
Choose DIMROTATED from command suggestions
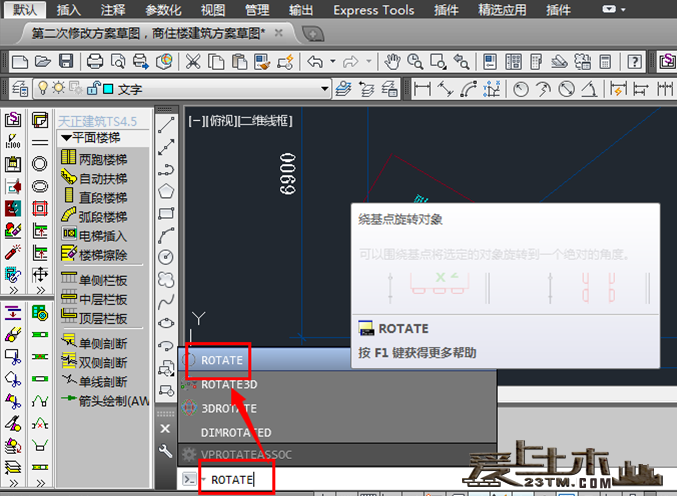click(337, 432)
